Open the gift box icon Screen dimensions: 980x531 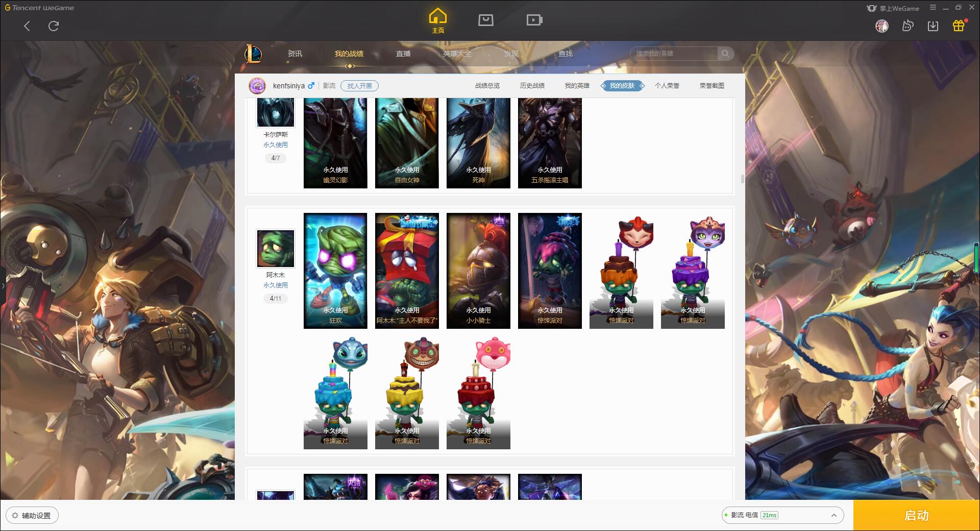pos(959,26)
